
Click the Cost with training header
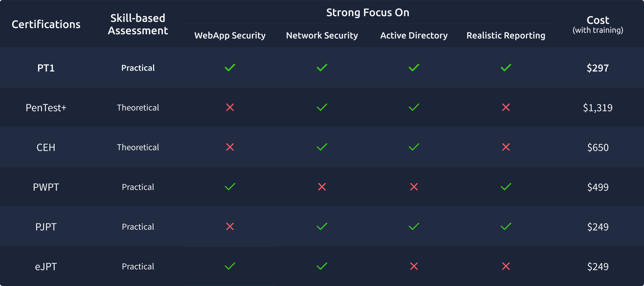(598, 24)
